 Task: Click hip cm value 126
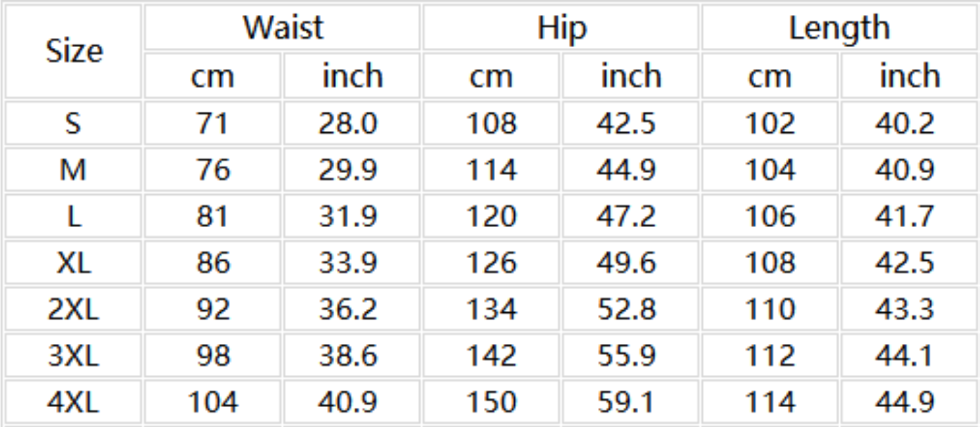491,263
